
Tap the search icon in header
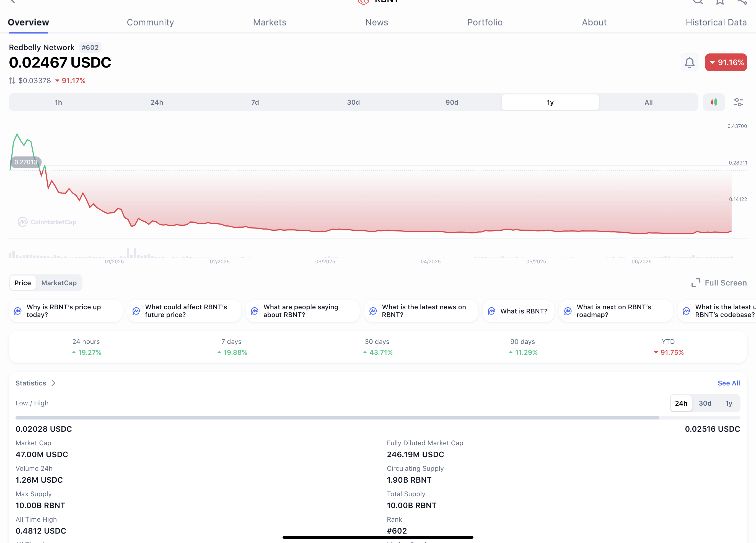pos(698,2)
